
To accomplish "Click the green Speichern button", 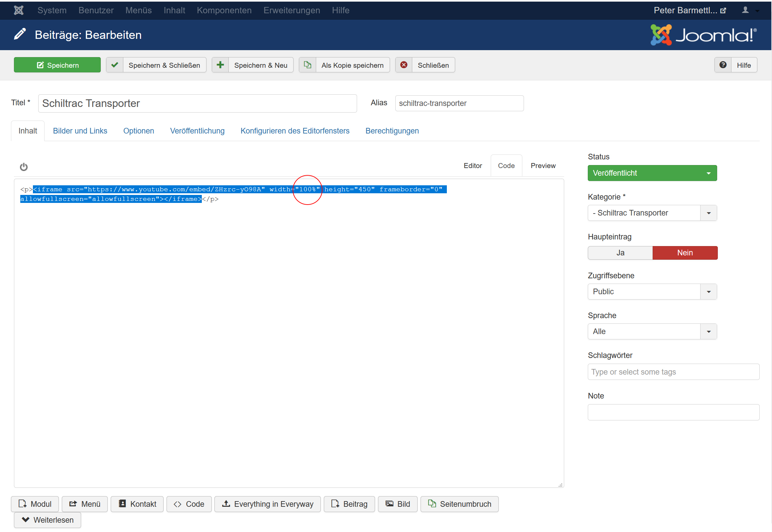I will coord(58,65).
